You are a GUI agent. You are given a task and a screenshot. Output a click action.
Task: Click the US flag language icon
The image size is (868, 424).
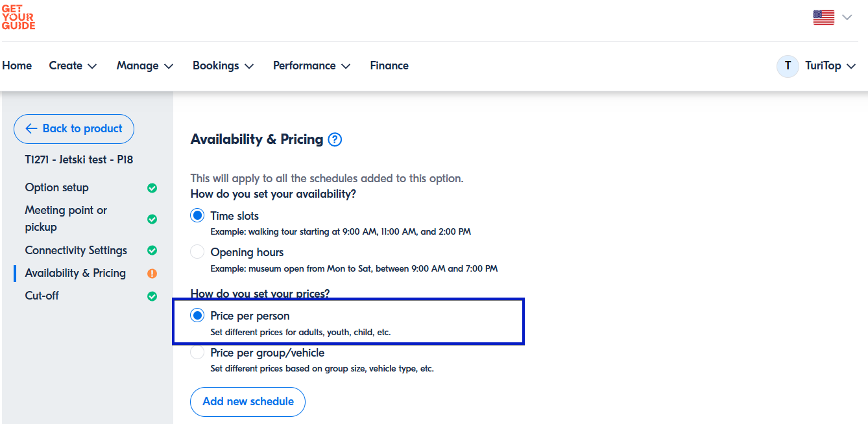(823, 18)
